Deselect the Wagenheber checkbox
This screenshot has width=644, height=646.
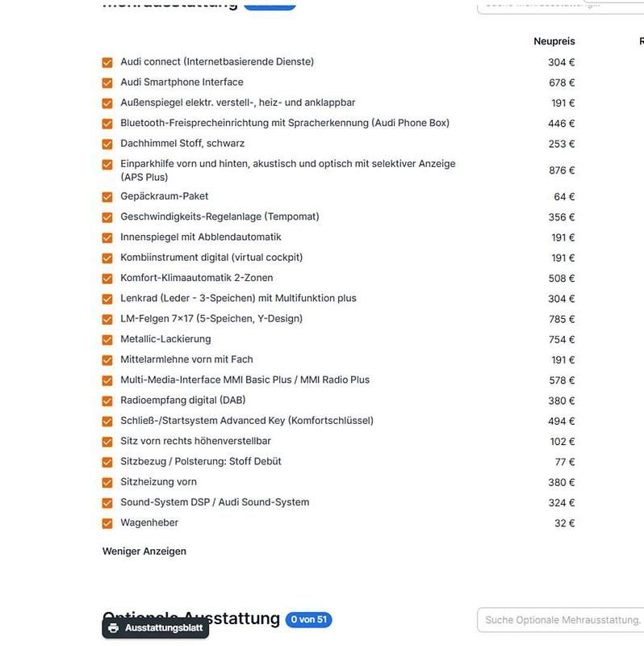pos(107,523)
